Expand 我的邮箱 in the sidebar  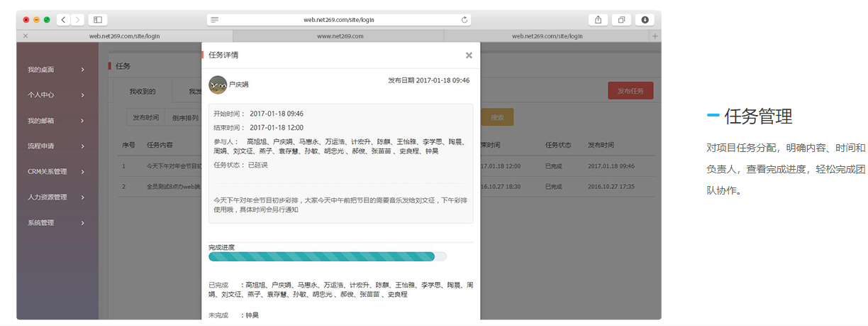click(57, 121)
